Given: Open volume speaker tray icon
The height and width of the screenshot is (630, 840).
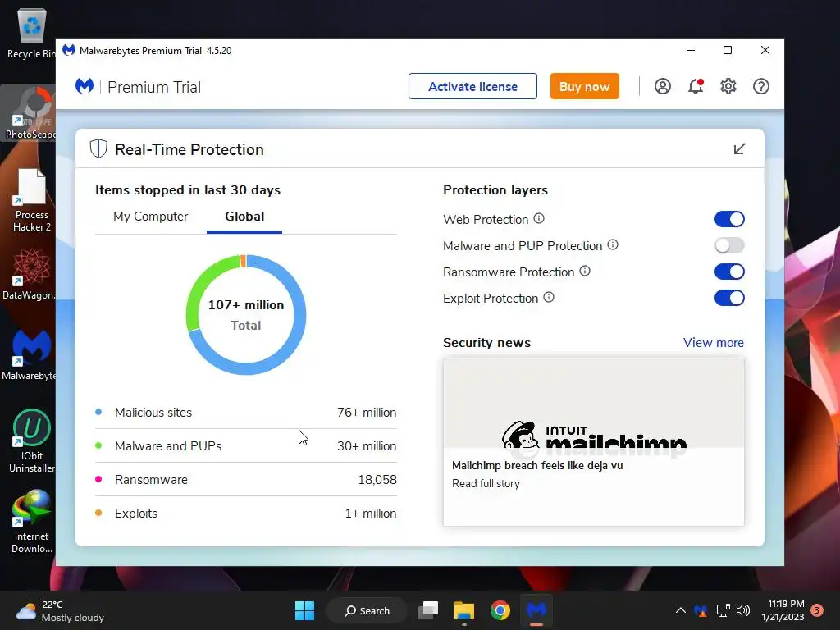Looking at the screenshot, I should click(x=743, y=610).
